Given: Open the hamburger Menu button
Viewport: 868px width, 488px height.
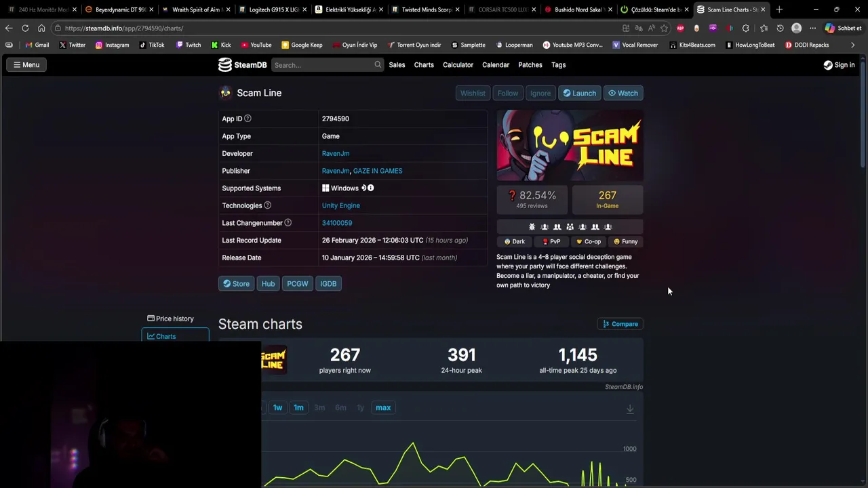Looking at the screenshot, I should (26, 65).
